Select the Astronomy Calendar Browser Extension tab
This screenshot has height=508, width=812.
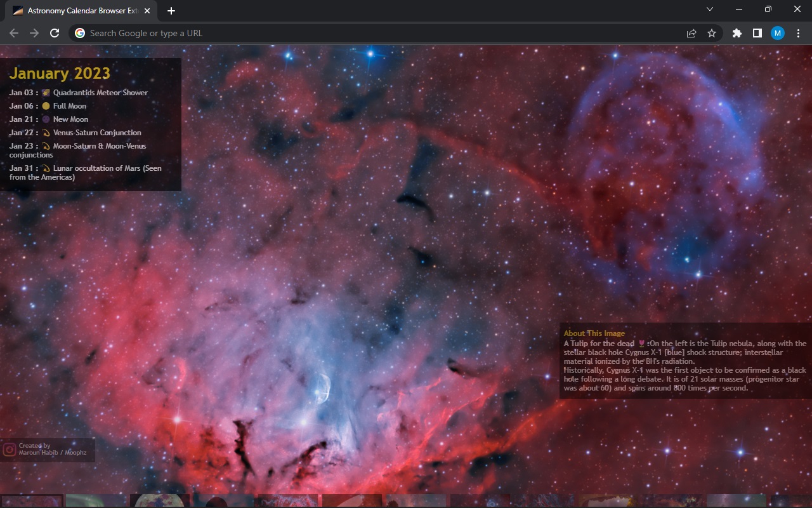79,11
